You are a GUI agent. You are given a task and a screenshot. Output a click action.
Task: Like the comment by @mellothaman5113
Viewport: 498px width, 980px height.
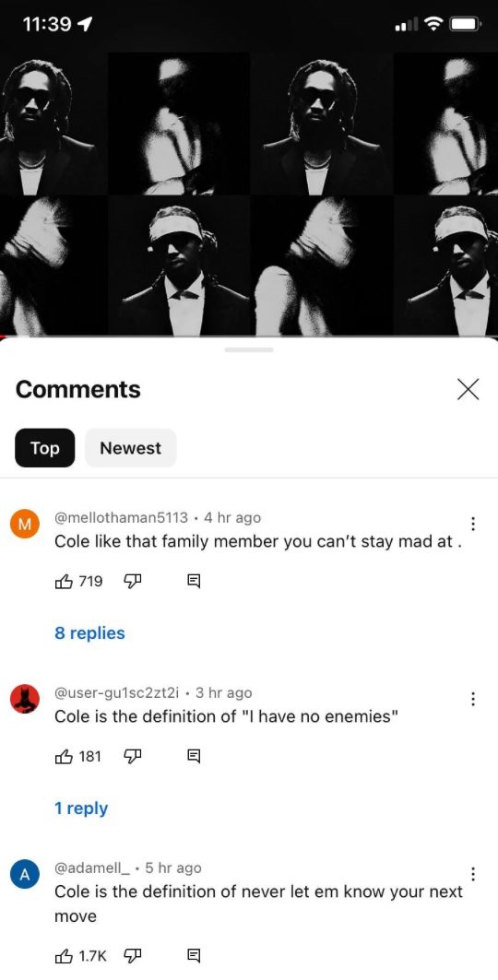pyautogui.click(x=65, y=582)
